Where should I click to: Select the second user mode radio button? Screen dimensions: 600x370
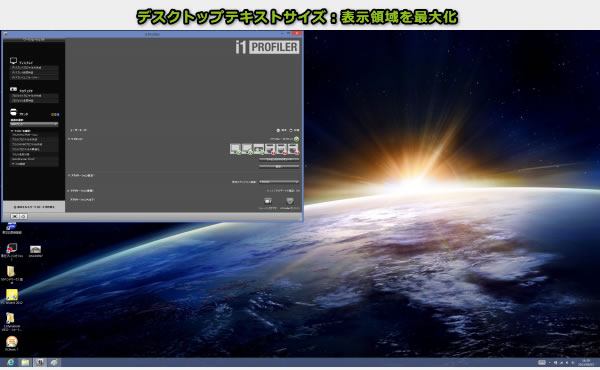[x=291, y=130]
